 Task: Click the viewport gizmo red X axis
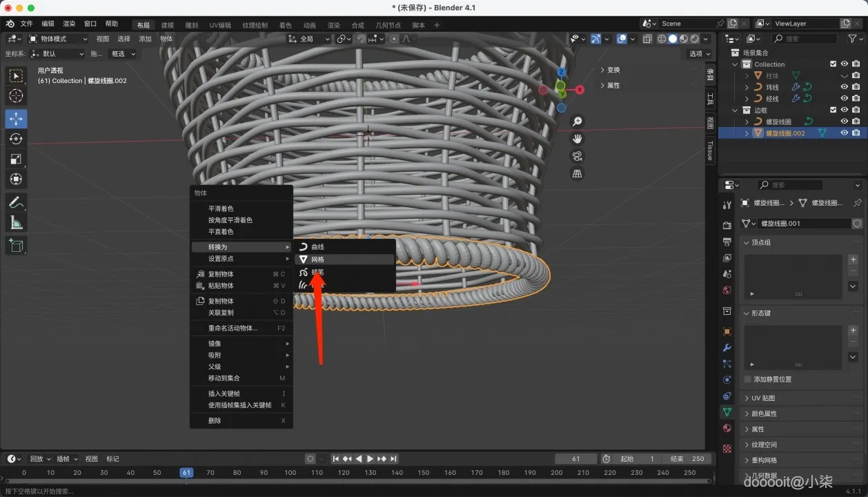pos(580,90)
